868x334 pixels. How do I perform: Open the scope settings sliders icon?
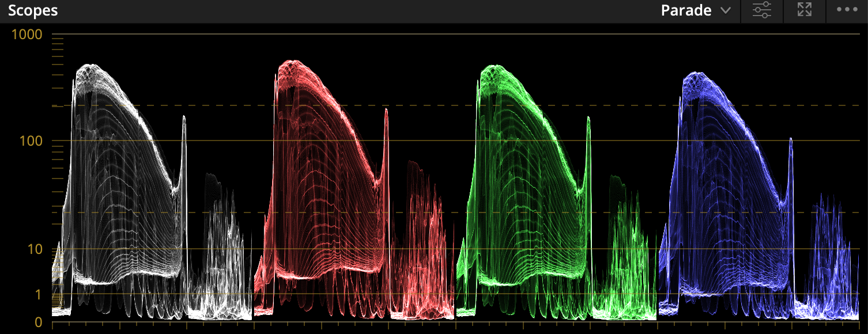(762, 10)
